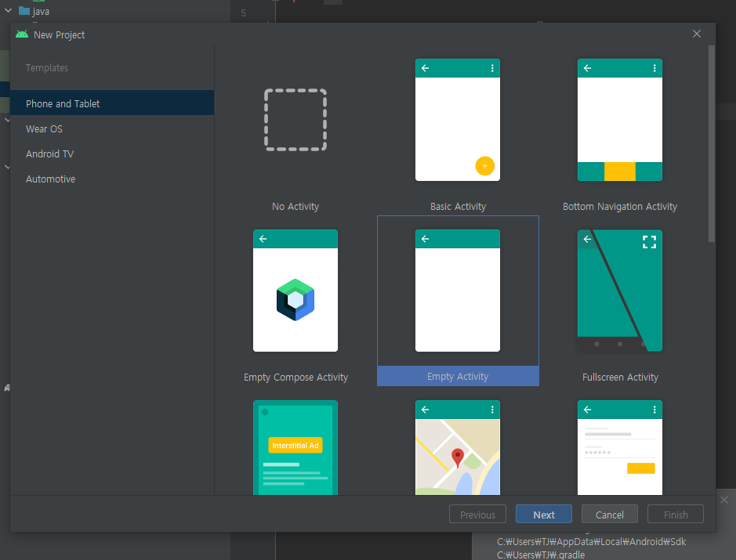Viewport: 736px width, 560px height.
Task: Collapse the java folder arrow in project tree
Action: (8, 10)
